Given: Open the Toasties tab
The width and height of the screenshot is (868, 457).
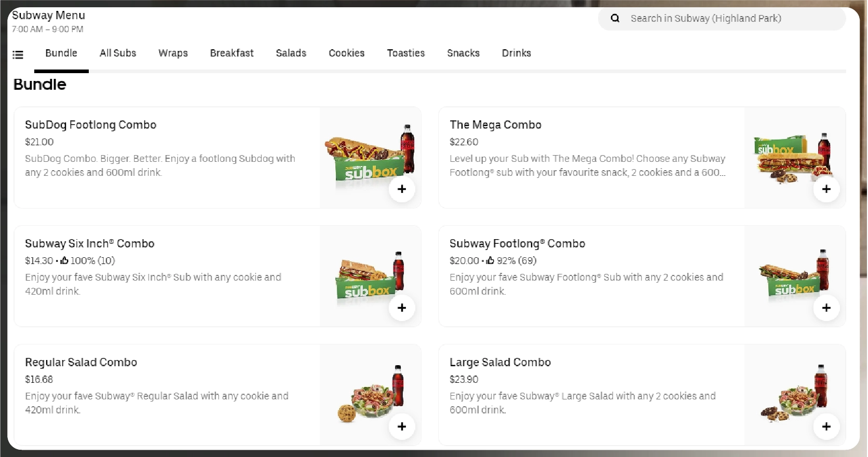Looking at the screenshot, I should 405,53.
